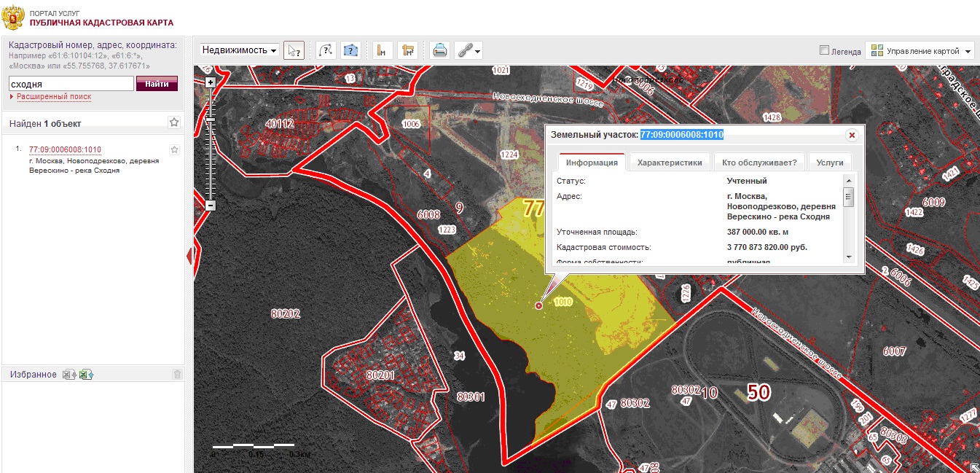Click the Публичная кадастровая карта title
Screen dimensions: 980x473
pyautogui.click(x=102, y=23)
